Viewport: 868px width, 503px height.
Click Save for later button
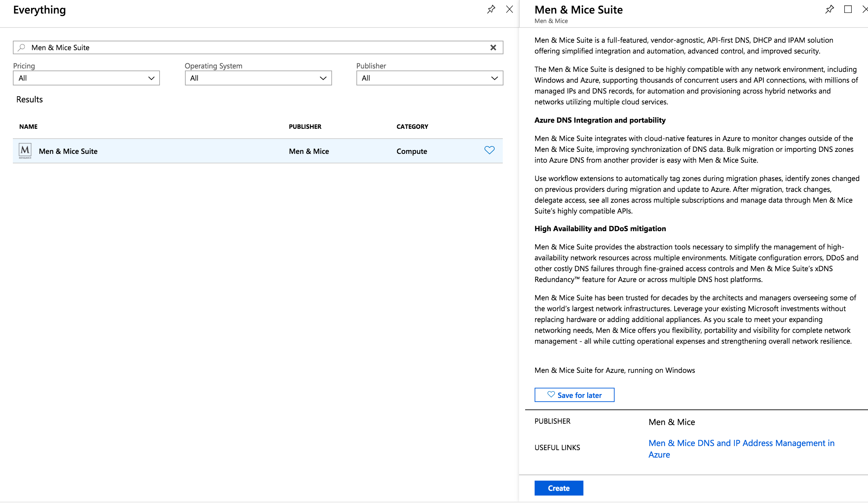(574, 395)
